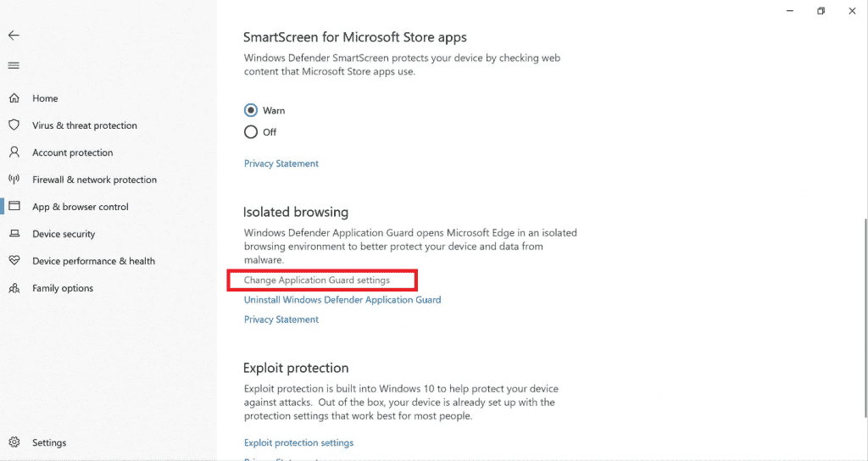868x461 pixels.
Task: Click the Firewall & network protection icon
Action: tap(14, 180)
